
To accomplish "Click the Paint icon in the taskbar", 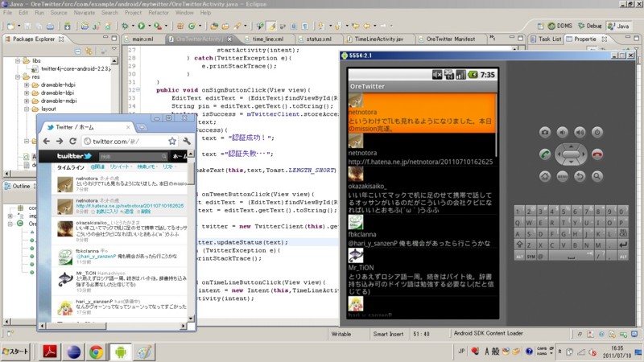I will pyautogui.click(x=144, y=352).
